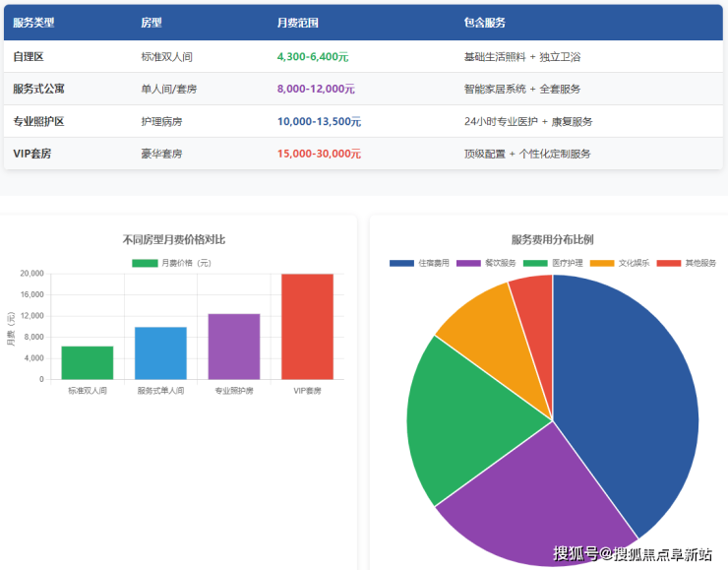
Task: Toggle the 月费价格(元) bar chart legend
Action: 172,263
